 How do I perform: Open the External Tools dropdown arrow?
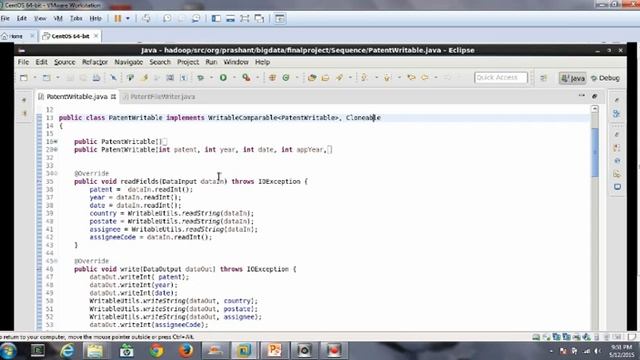(x=258, y=78)
